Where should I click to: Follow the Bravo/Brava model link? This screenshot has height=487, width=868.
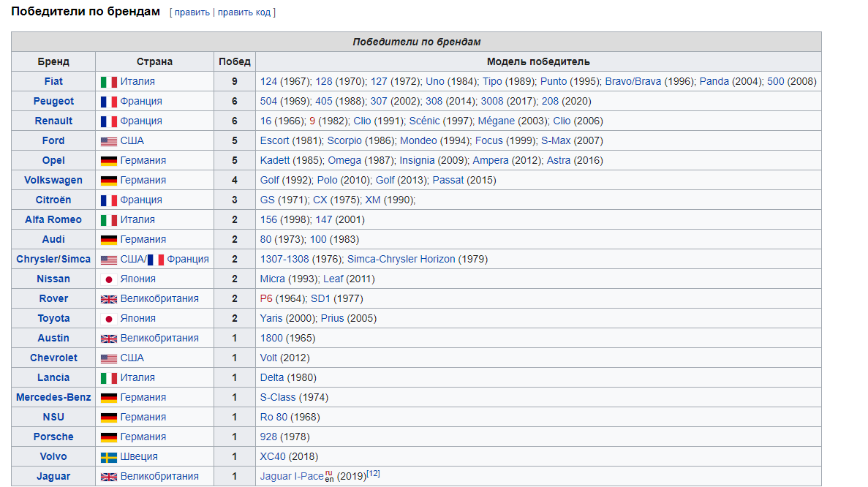[633, 81]
